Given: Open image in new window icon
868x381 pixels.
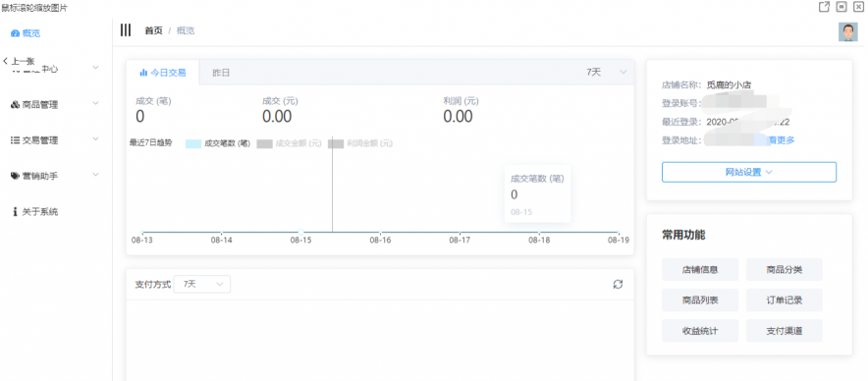Looking at the screenshot, I should (x=824, y=7).
